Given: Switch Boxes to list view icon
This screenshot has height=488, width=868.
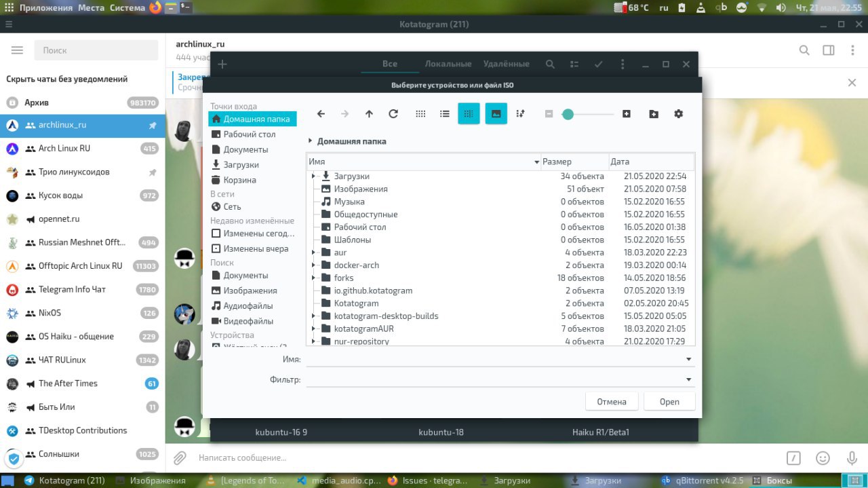Looking at the screenshot, I should tap(574, 64).
